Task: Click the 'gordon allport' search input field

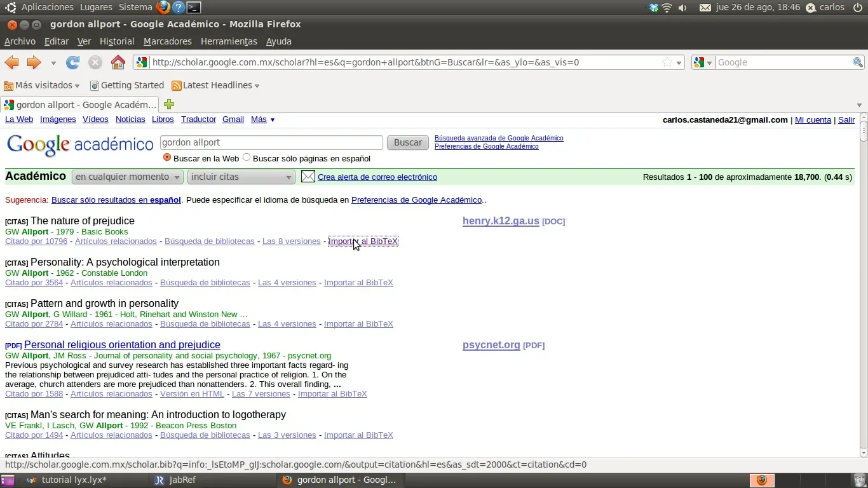Action: coord(271,142)
